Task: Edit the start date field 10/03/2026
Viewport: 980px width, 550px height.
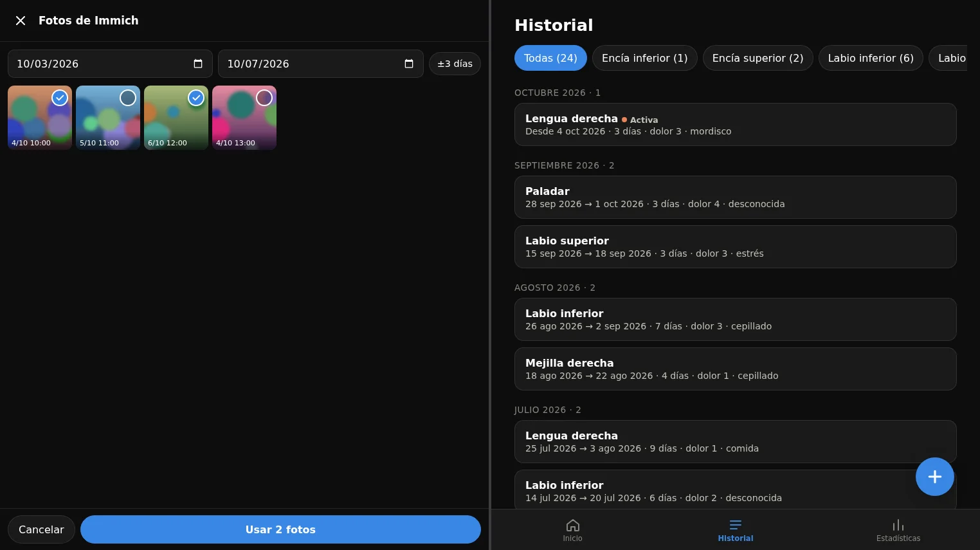Action: (110, 64)
